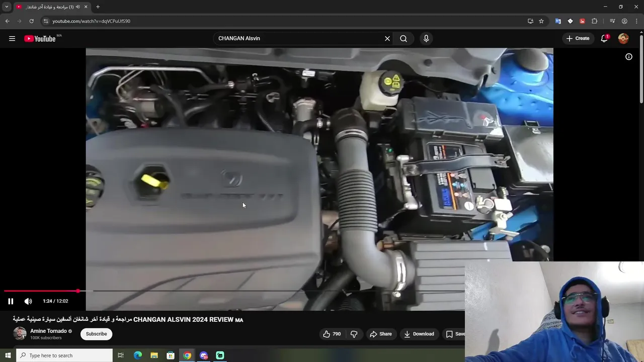Open the Create button menu

click(x=578, y=38)
